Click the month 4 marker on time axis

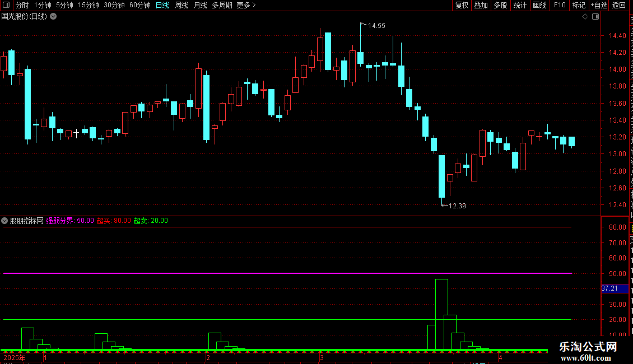click(500, 357)
